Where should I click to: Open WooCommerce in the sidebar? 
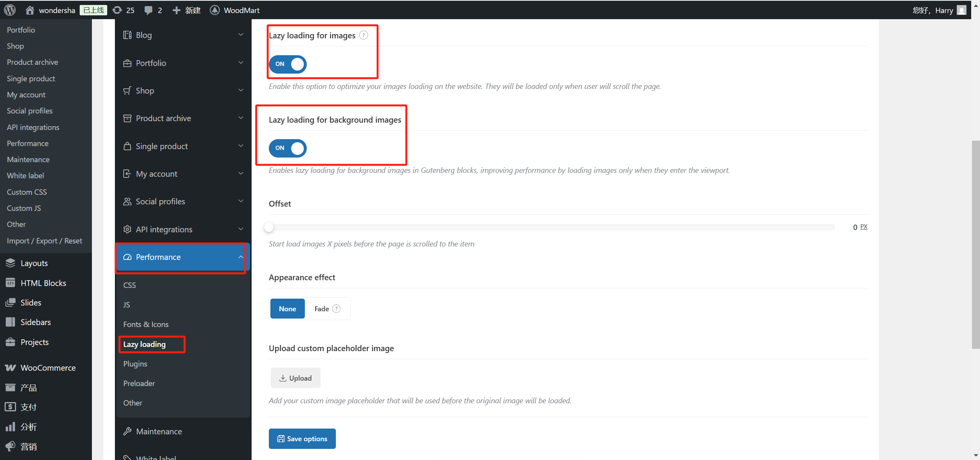coord(48,368)
